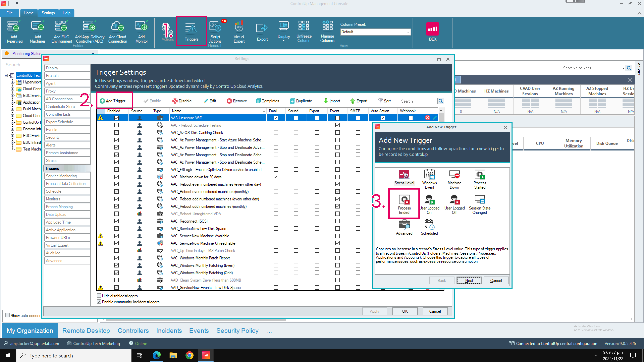Uncheck Enable community incident triggers

[99, 302]
